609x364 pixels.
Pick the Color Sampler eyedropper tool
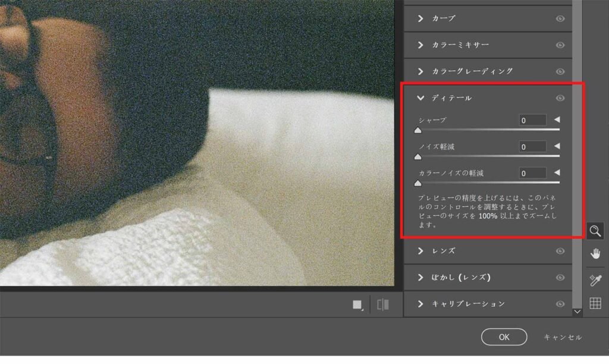point(595,279)
